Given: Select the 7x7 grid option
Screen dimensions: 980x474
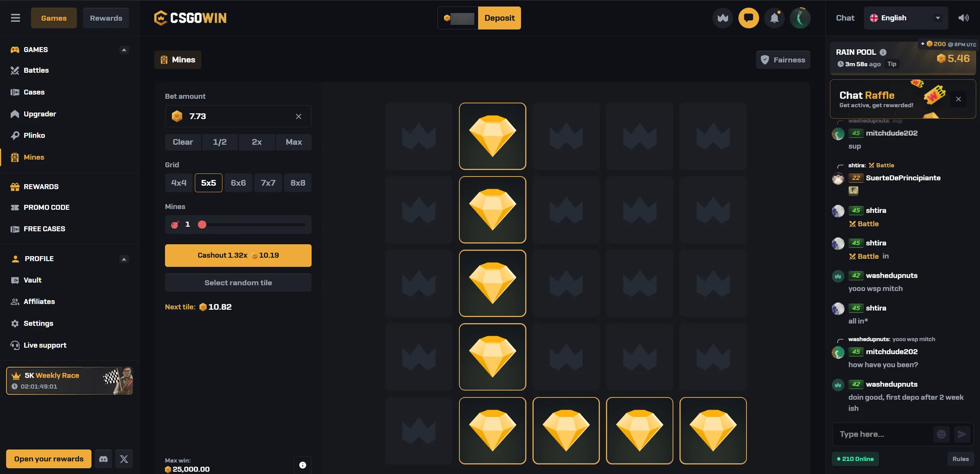Looking at the screenshot, I should tap(268, 183).
